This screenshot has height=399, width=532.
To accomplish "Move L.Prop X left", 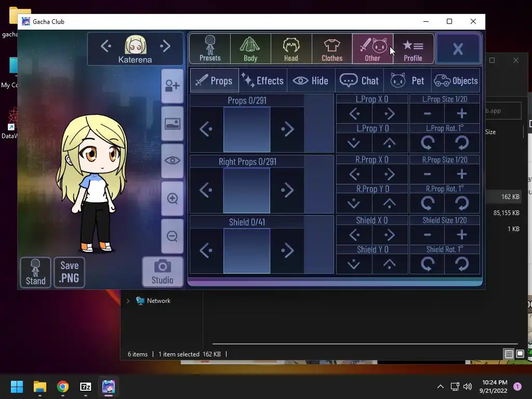I will point(354,114).
